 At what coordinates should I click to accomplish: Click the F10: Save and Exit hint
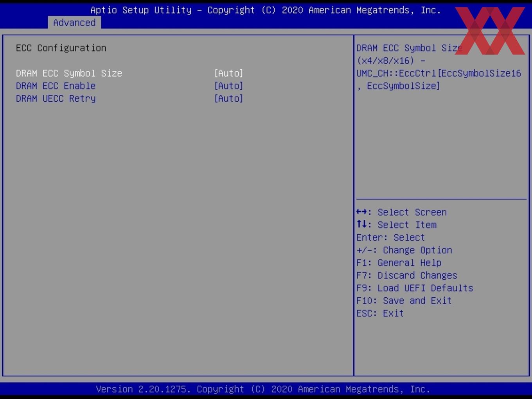point(404,300)
